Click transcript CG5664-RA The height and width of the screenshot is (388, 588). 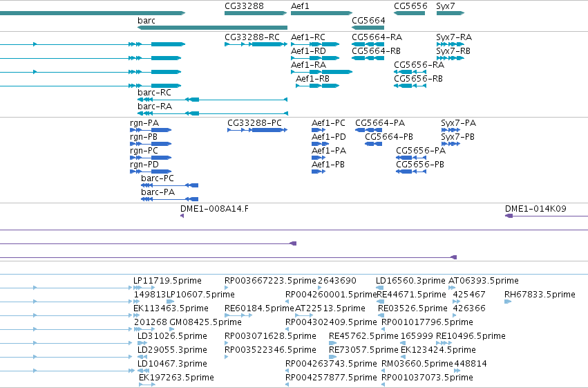click(x=368, y=44)
